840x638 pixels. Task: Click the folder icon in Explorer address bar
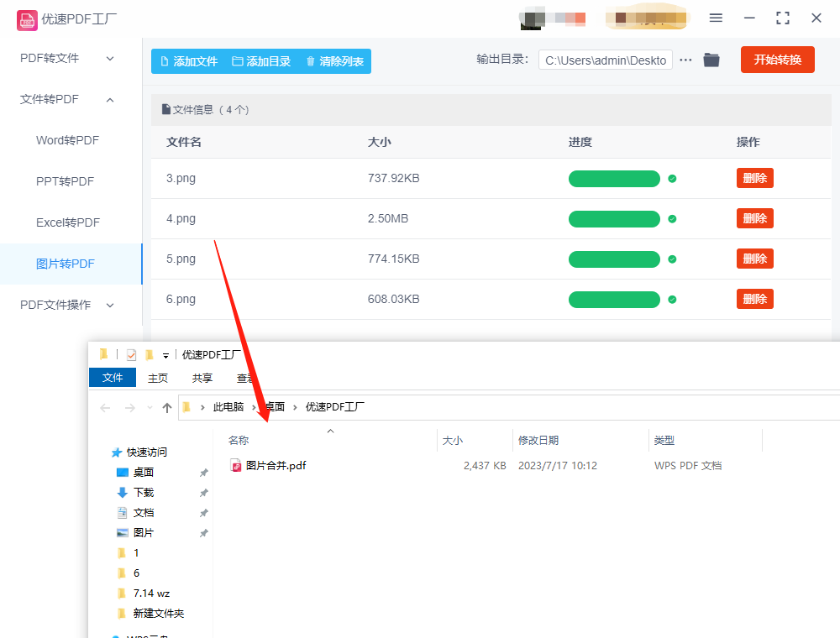[186, 407]
